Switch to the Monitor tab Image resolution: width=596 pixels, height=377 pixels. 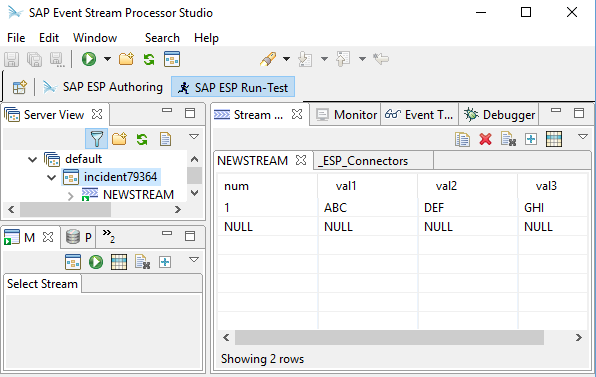(346, 114)
